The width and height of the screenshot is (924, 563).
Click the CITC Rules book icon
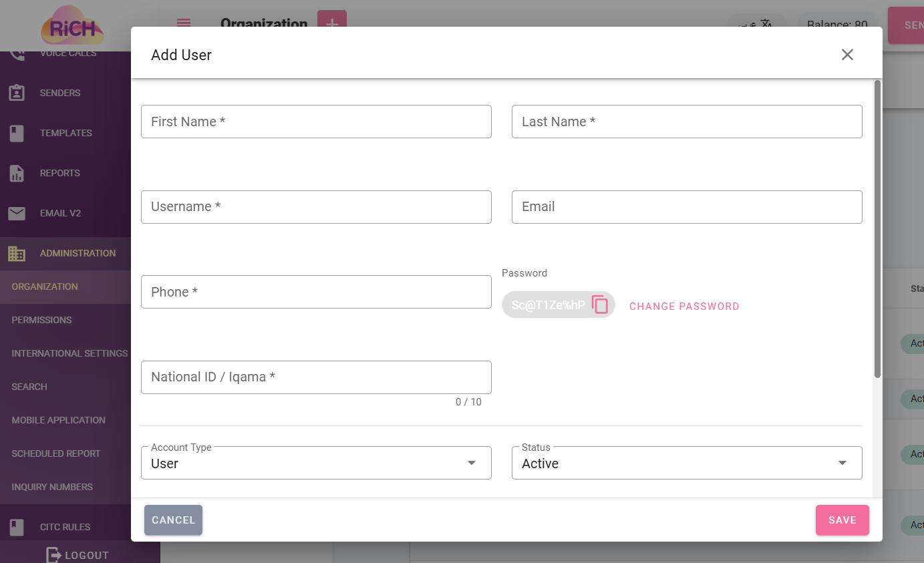click(17, 527)
